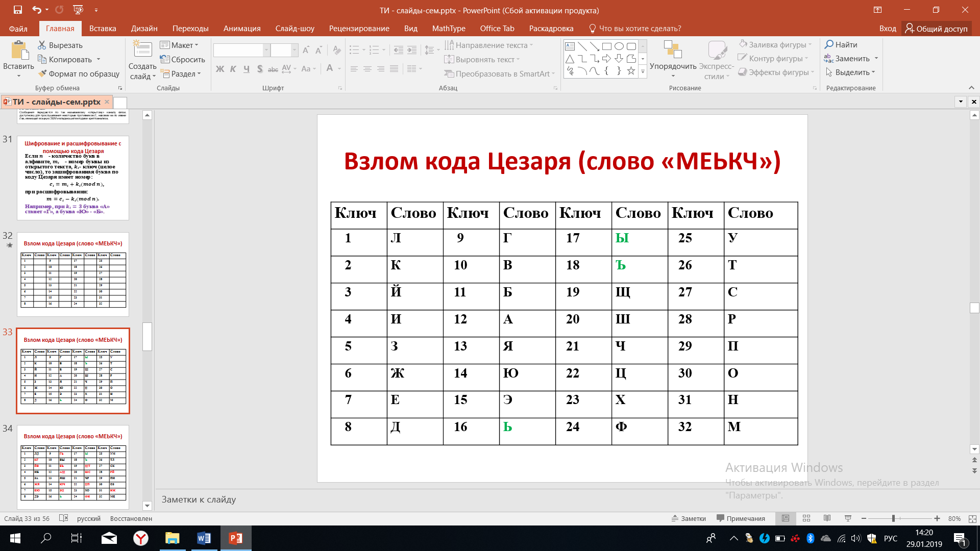Switch to the Transitions (Переходы) tab

pos(190,29)
